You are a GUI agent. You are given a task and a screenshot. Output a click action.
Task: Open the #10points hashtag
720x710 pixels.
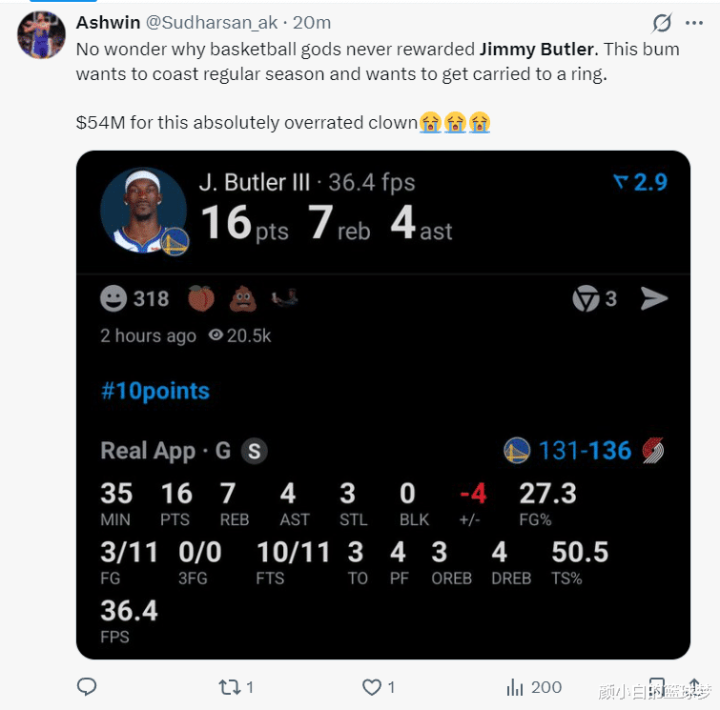point(155,391)
